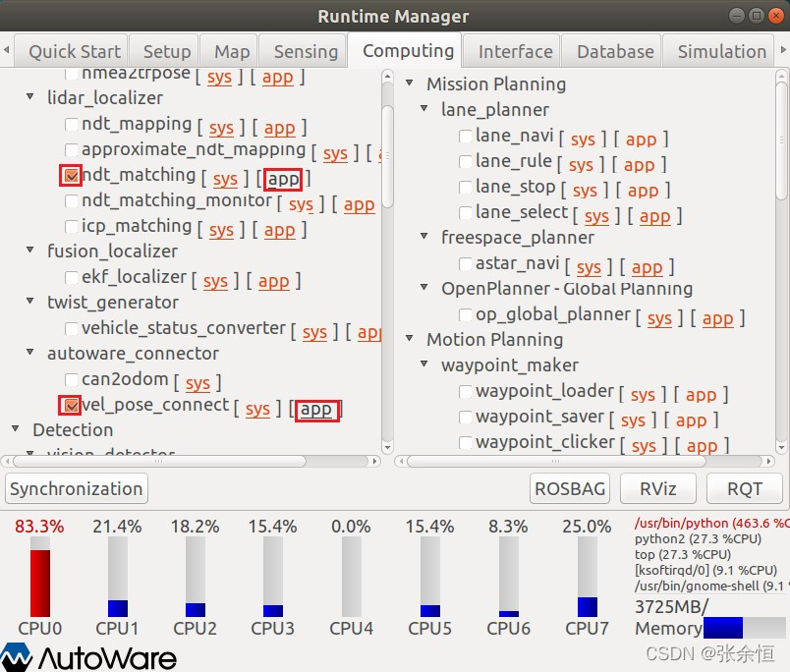Uncheck the vel_pose_connect checkbox
The image size is (790, 672).
tap(71, 406)
